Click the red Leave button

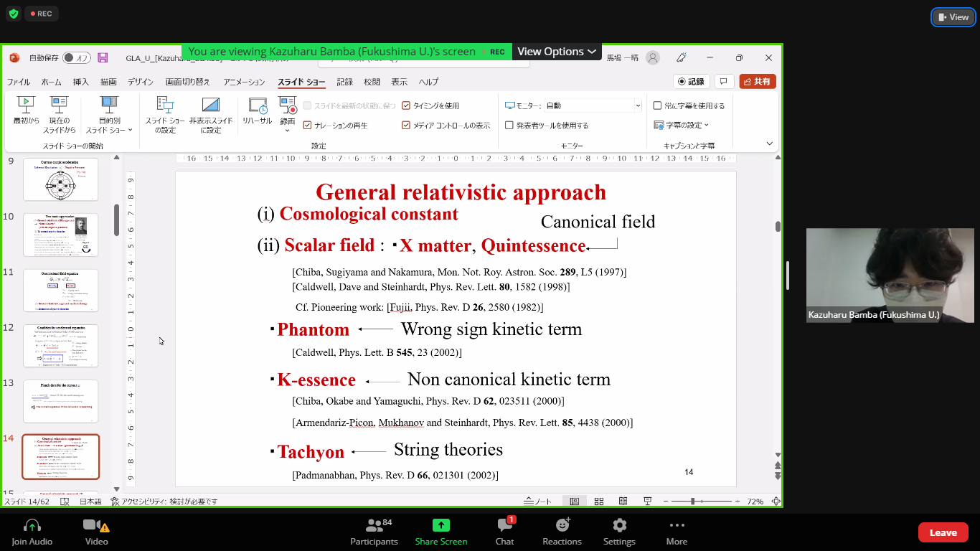click(x=943, y=532)
